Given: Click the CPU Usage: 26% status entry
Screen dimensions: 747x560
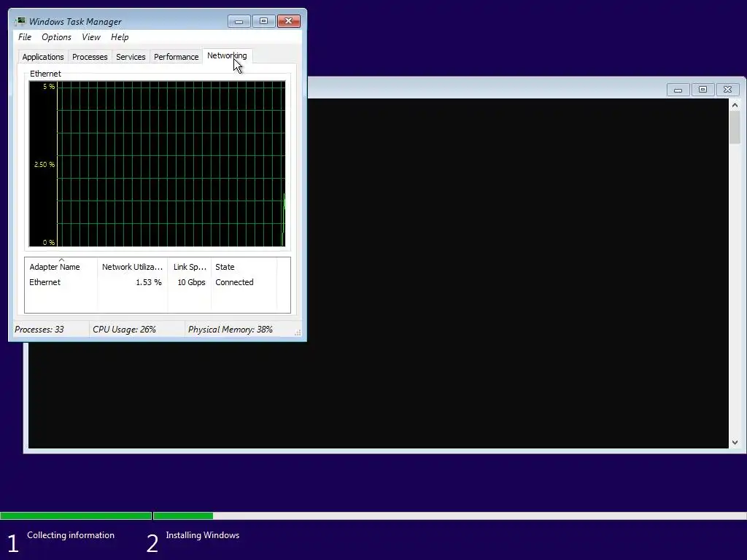Looking at the screenshot, I should [x=124, y=329].
